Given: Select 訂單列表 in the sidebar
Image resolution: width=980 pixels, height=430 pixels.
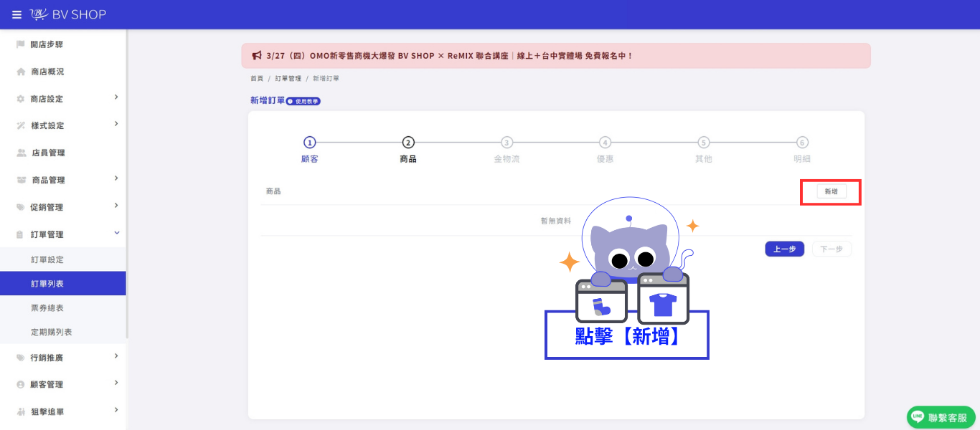Looking at the screenshot, I should click(x=63, y=284).
